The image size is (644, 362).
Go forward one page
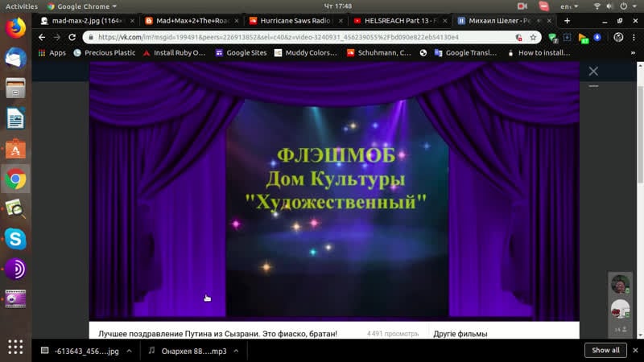click(57, 37)
